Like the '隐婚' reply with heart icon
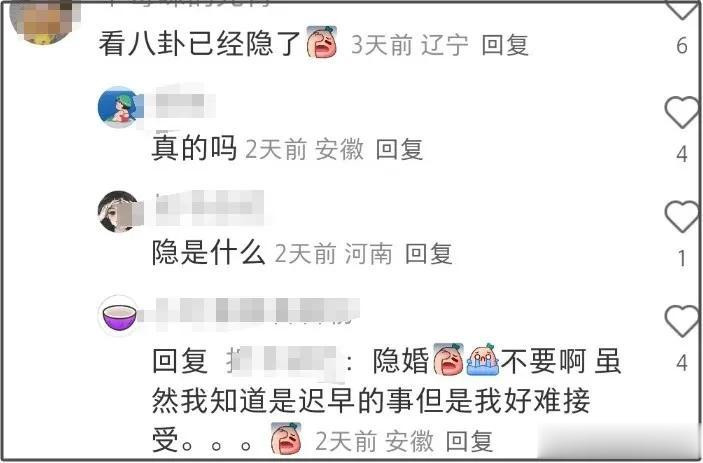This screenshot has height=463, width=703. 681,321
